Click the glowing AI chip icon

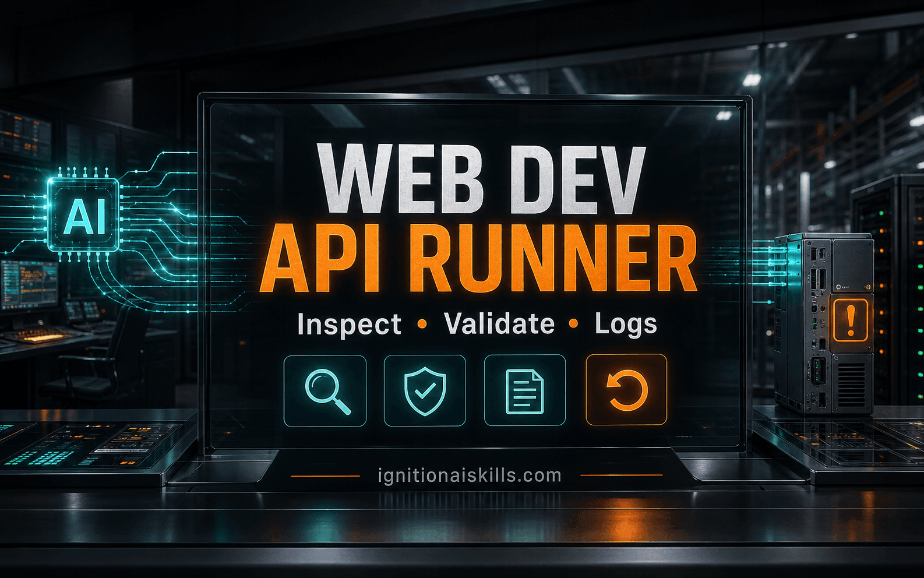tap(84, 216)
